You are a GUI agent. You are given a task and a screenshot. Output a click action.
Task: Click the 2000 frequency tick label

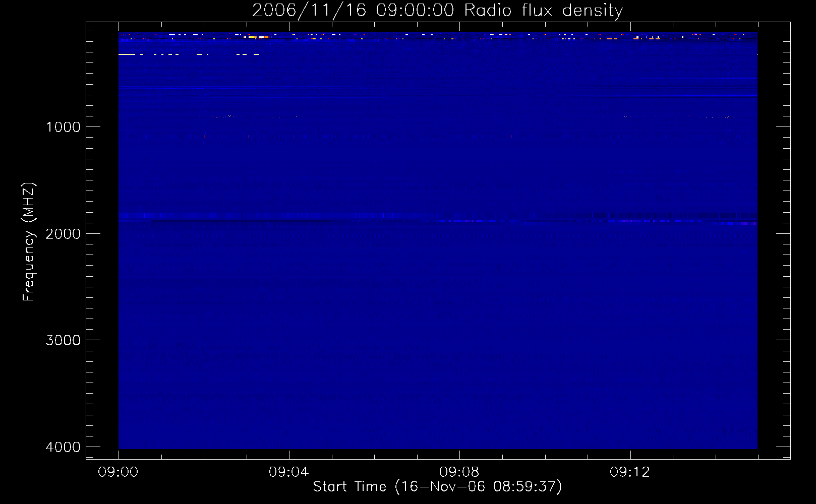[x=63, y=234]
